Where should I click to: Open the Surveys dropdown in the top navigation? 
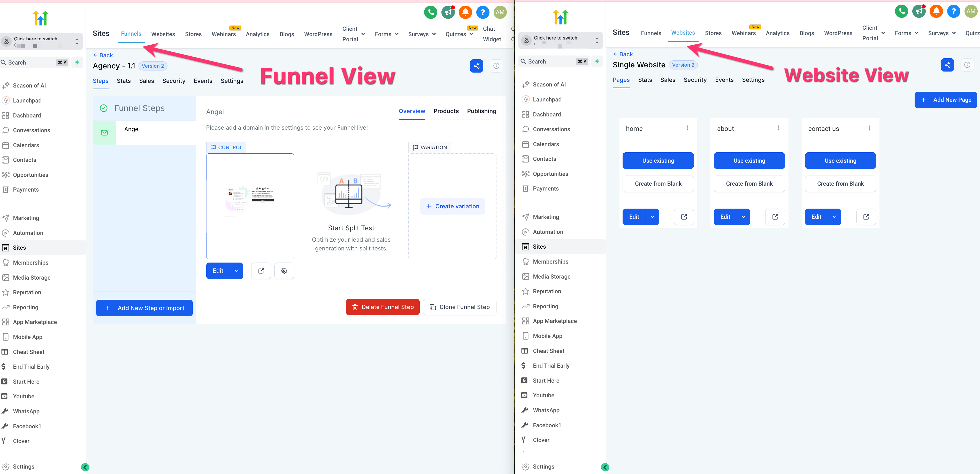pyautogui.click(x=422, y=34)
